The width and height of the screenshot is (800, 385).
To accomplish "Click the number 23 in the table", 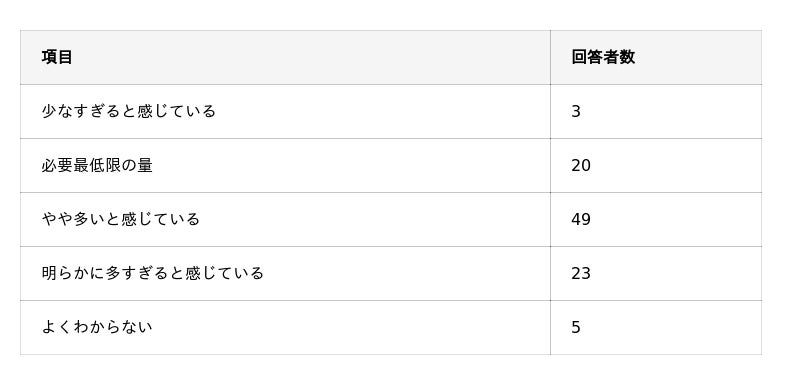I will pyautogui.click(x=581, y=274).
